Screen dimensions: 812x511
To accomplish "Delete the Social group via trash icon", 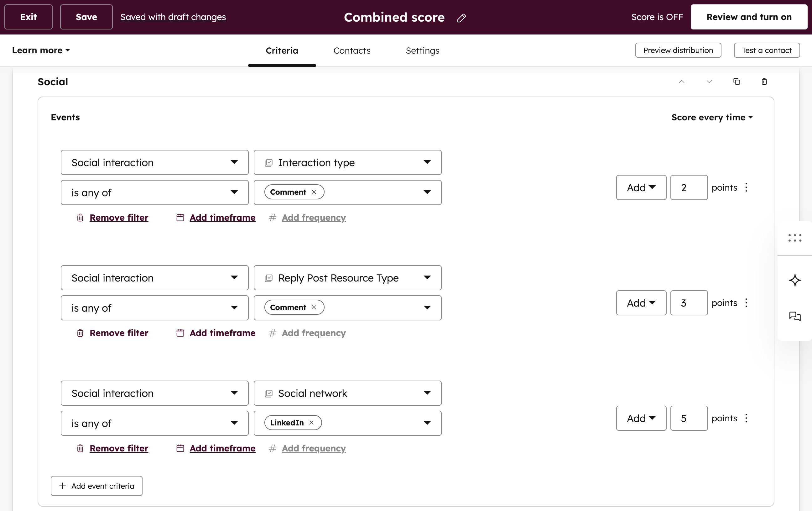I will point(764,82).
